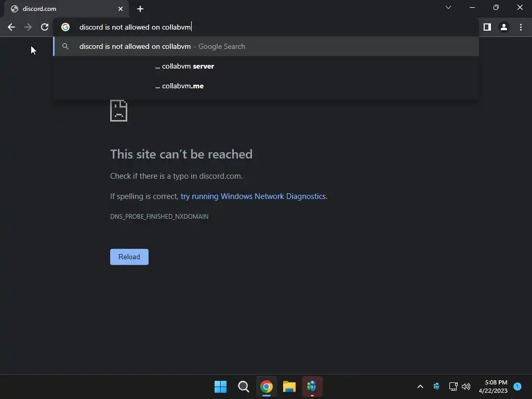The image size is (532, 399).
Task: Click the blue Reload button
Action: pyautogui.click(x=129, y=257)
